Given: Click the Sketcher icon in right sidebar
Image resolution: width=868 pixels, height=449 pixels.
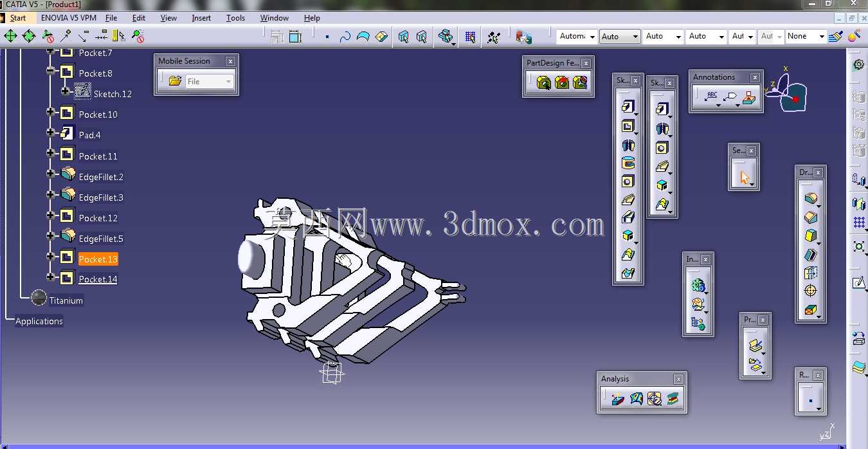Looking at the screenshot, I should [858, 282].
